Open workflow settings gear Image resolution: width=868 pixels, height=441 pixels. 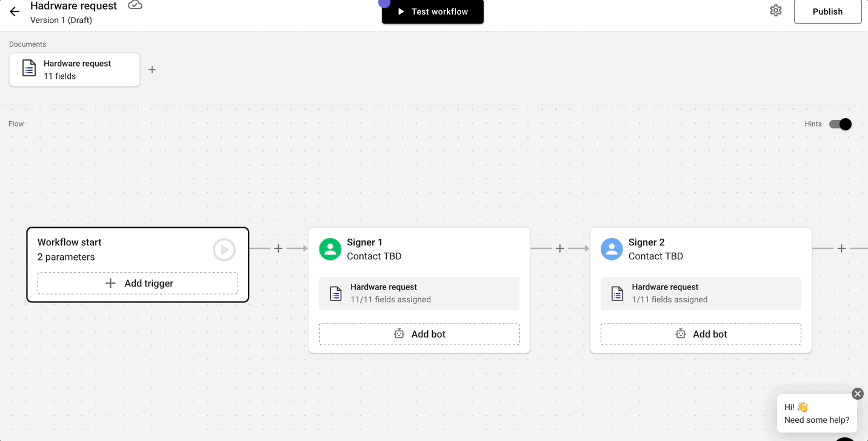[x=776, y=11]
